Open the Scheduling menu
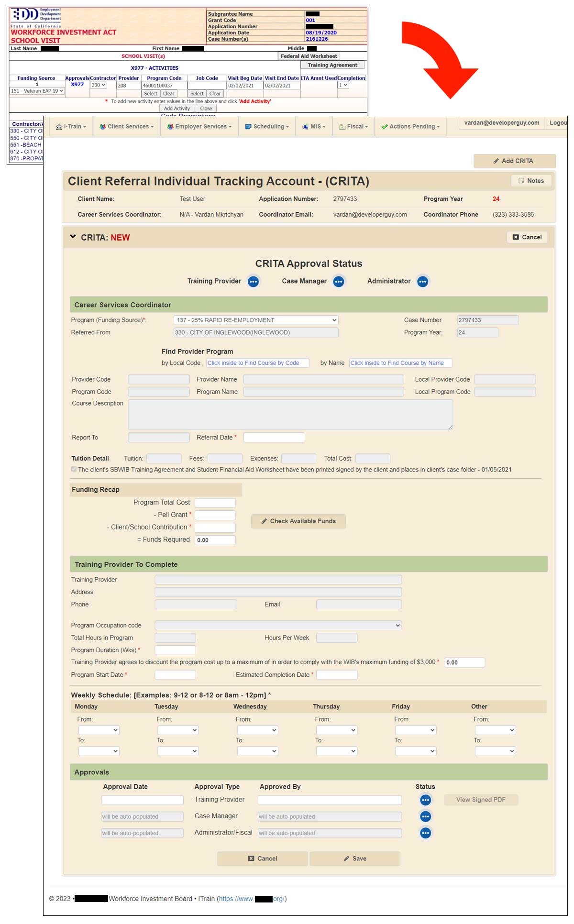 267,127
